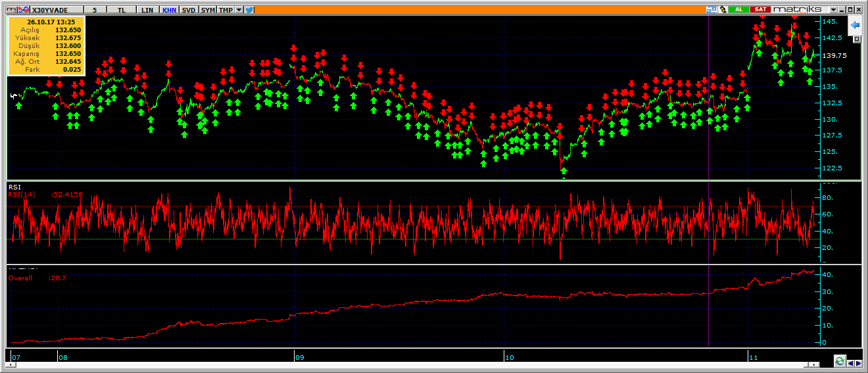The height and width of the screenshot is (373, 868).
Task: Step chart left with blue triangle
Action: pyautogui.click(x=850, y=363)
